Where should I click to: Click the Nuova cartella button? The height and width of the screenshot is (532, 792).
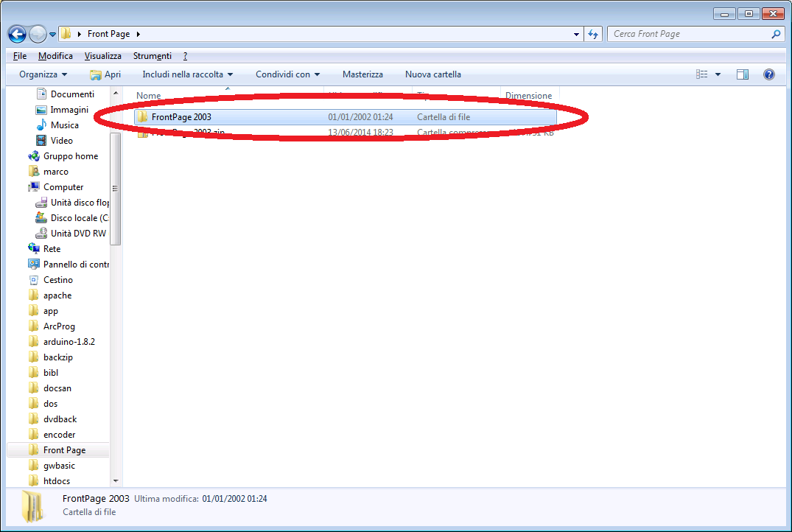pyautogui.click(x=432, y=74)
